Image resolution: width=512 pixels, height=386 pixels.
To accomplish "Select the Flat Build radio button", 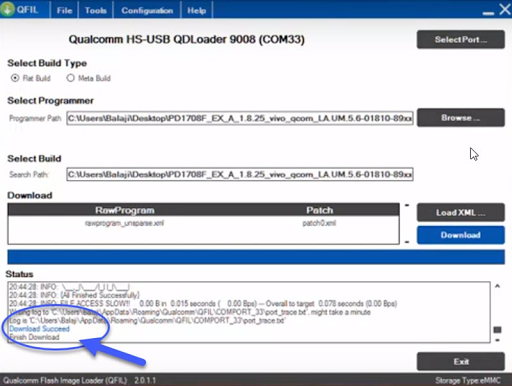I will pyautogui.click(x=15, y=78).
